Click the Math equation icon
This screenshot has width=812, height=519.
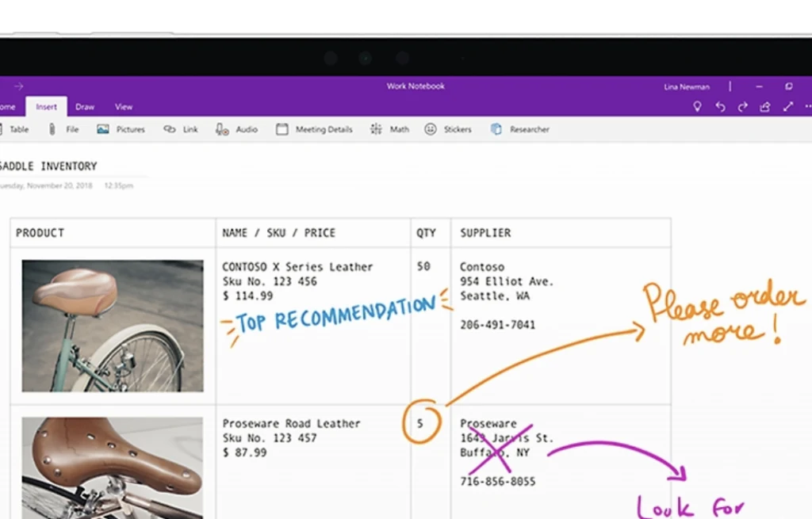376,129
